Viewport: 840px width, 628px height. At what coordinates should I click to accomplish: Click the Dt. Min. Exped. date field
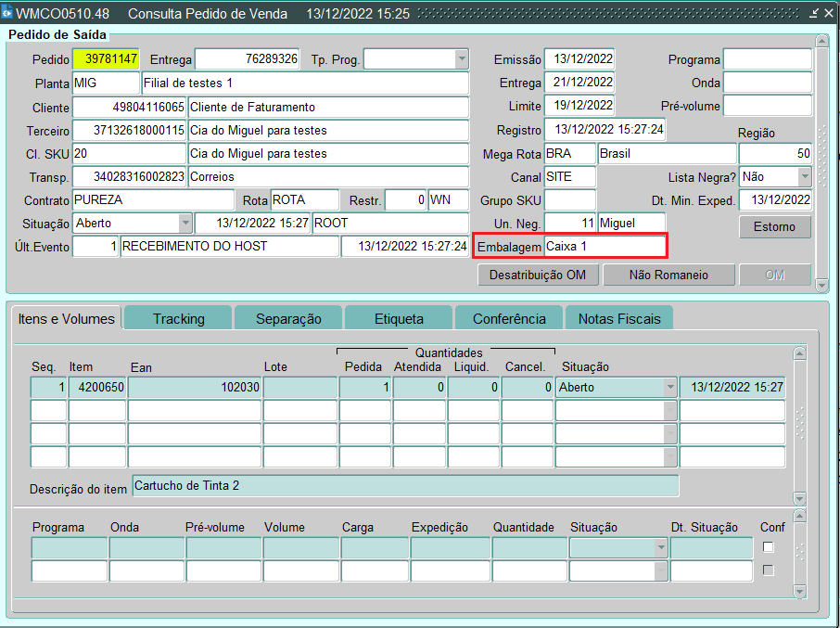[x=775, y=199]
